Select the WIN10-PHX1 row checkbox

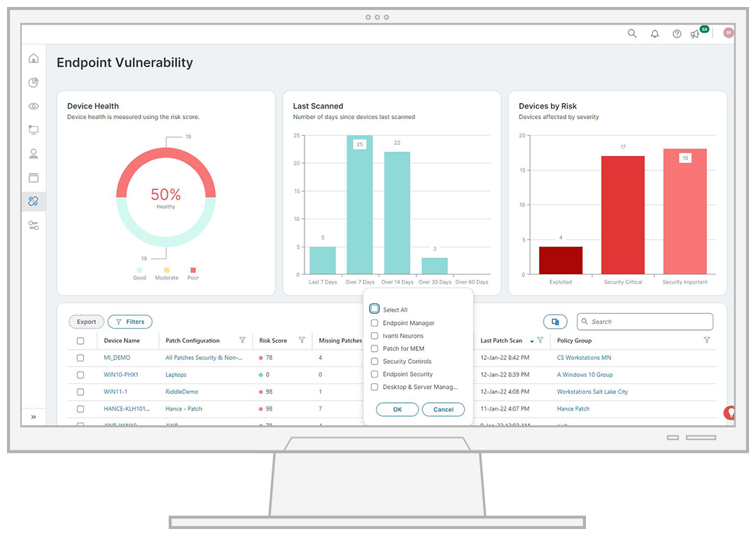coord(80,375)
